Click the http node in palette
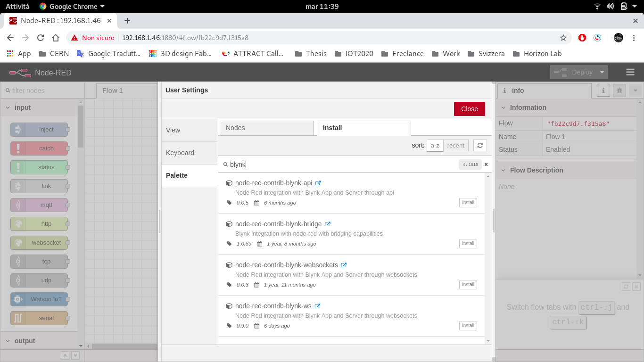This screenshot has height=362, width=644. click(x=39, y=224)
